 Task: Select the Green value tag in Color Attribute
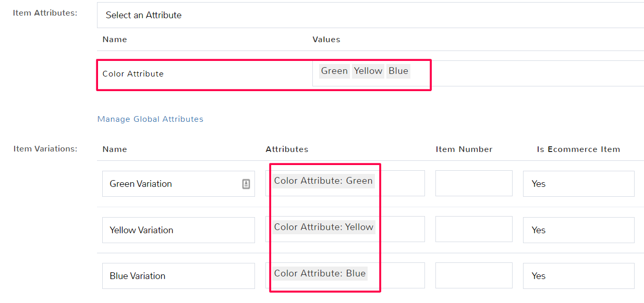pyautogui.click(x=334, y=71)
